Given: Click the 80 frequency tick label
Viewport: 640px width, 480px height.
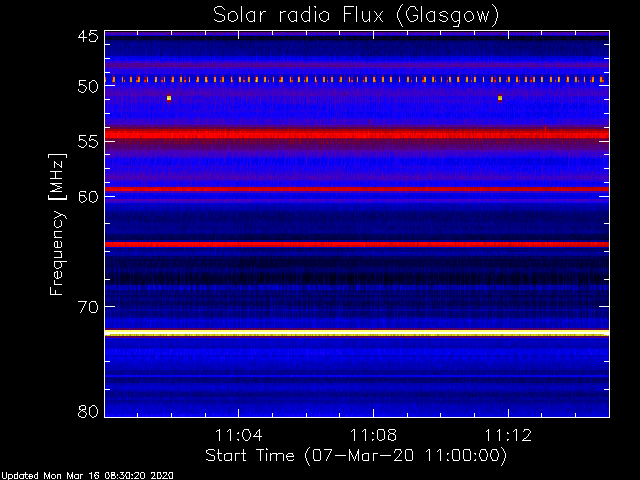Looking at the screenshot, I should pyautogui.click(x=88, y=411).
